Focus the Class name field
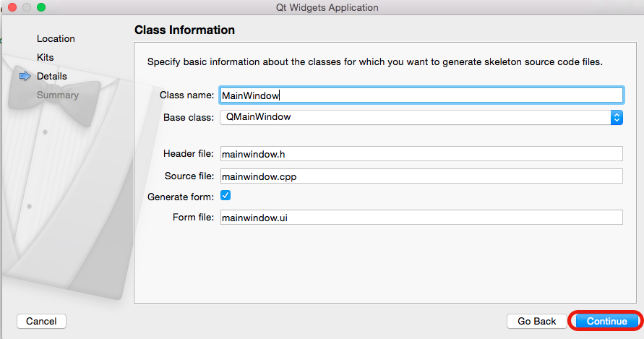644x339 pixels. 421,95
